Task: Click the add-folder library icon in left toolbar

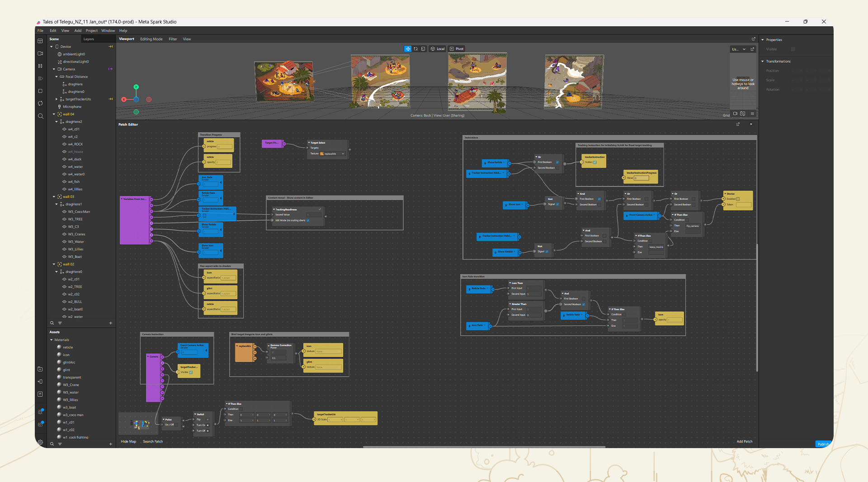Action: tap(40, 369)
